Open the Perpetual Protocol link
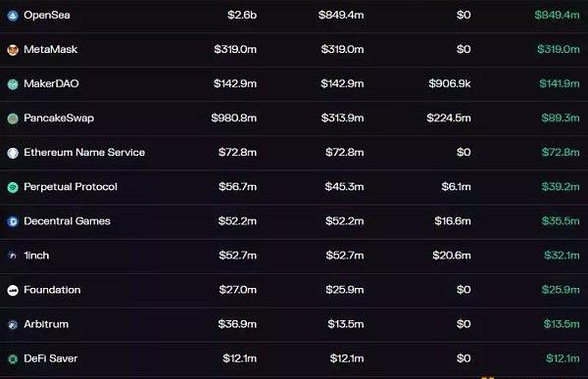This screenshot has width=588, height=379. [71, 187]
